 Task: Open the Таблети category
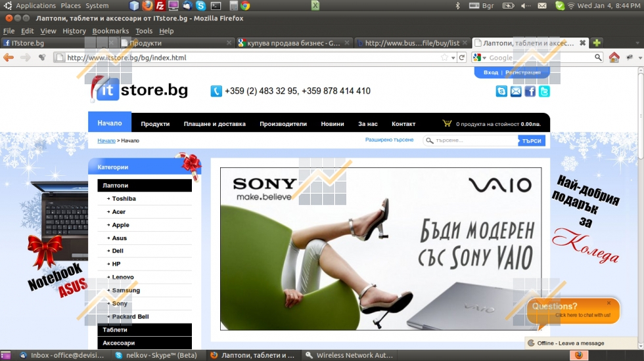point(145,329)
